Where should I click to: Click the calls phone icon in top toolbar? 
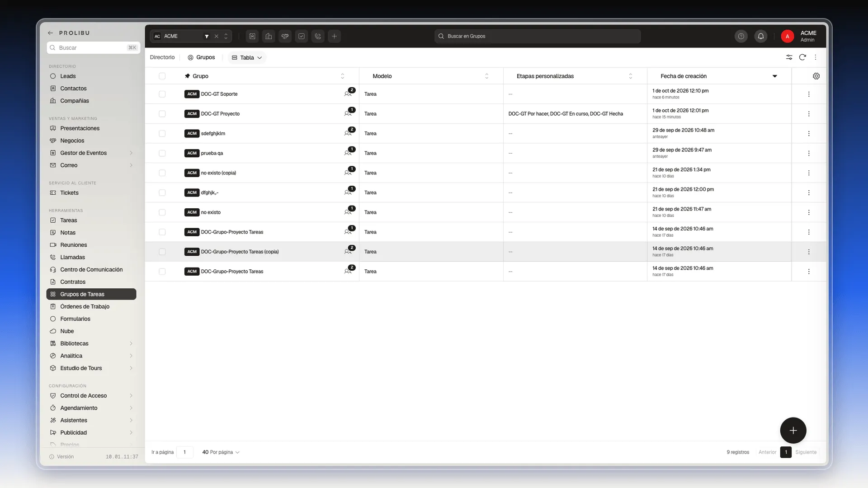point(318,36)
